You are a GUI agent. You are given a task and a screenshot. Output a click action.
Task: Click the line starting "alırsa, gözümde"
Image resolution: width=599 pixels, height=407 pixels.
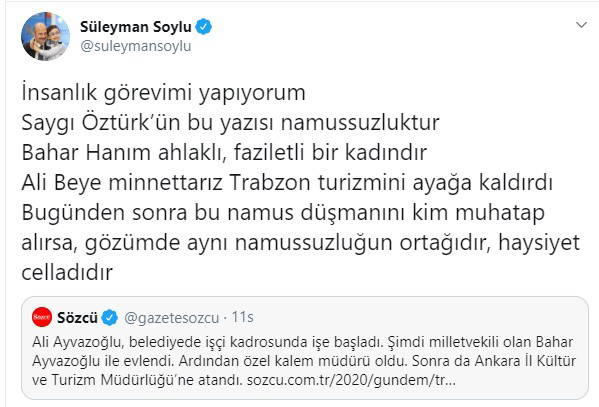click(x=301, y=243)
